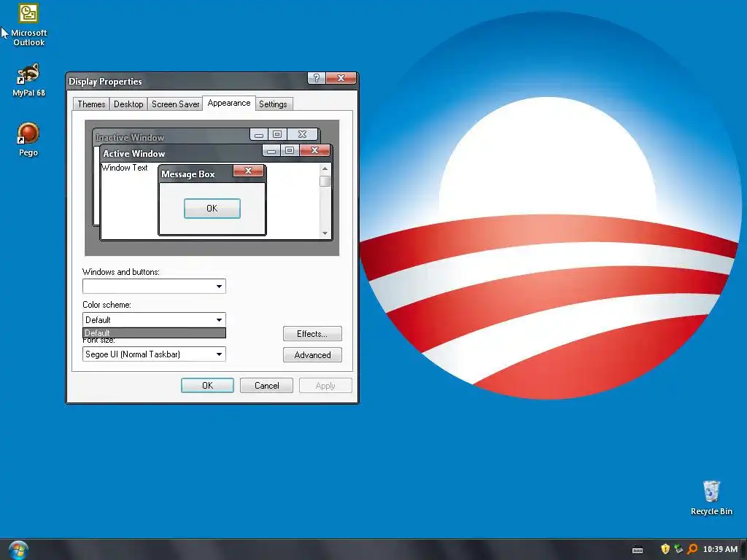
Task: Switch to the Desktop tab
Action: 128,104
